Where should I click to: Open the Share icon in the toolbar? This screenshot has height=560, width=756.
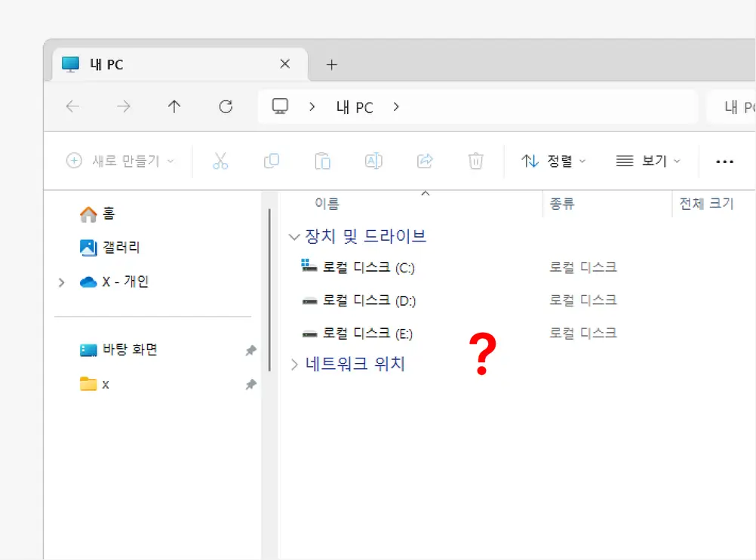tap(424, 161)
